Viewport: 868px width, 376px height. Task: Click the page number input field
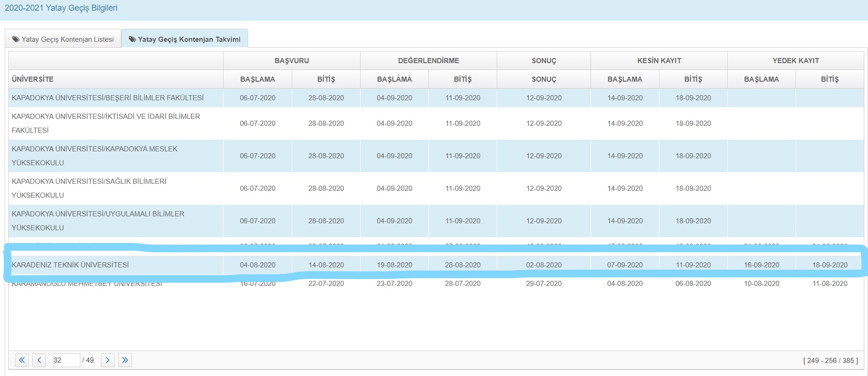pyautogui.click(x=66, y=360)
